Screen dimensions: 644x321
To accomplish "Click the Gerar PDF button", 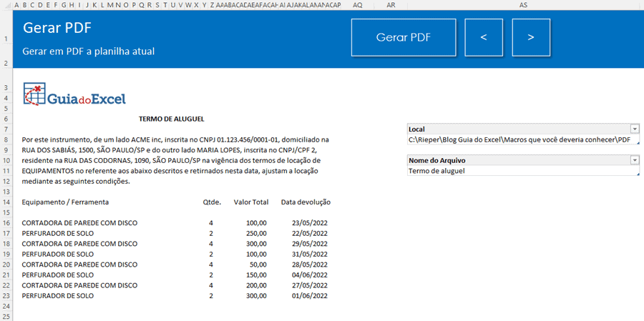I will (x=403, y=37).
